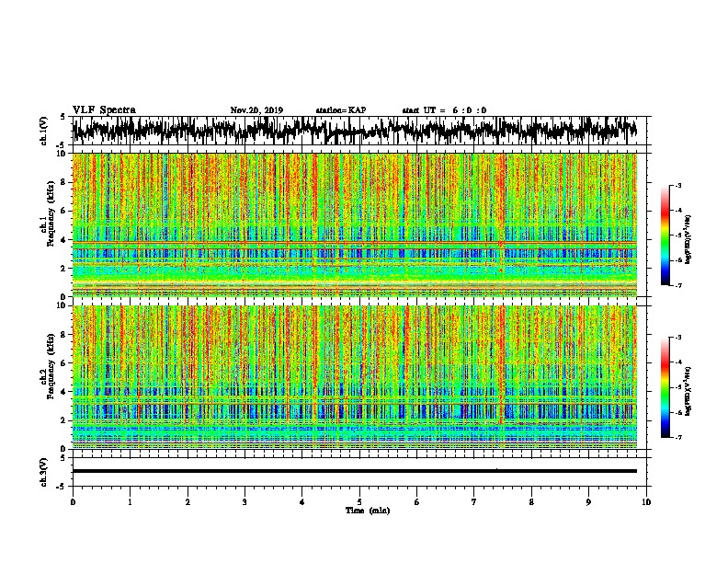Click time axis tick label "6"
This screenshot has height=563, width=728.
417,502
